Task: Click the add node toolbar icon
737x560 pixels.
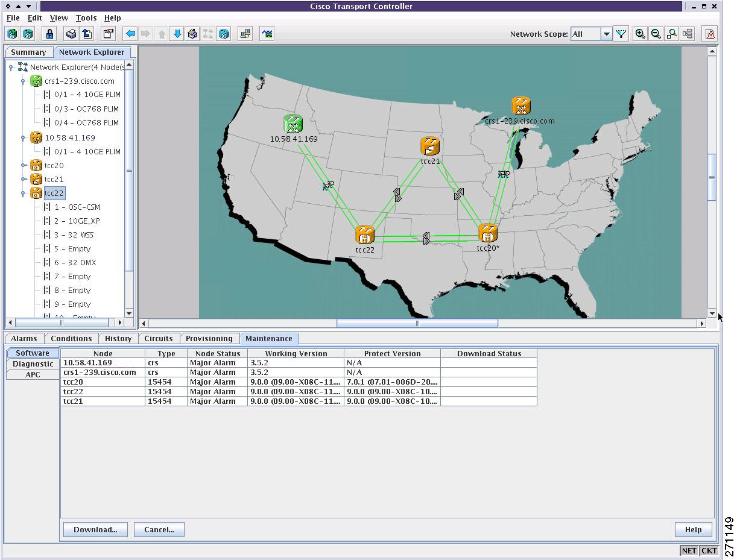Action: pyautogui.click(x=13, y=34)
